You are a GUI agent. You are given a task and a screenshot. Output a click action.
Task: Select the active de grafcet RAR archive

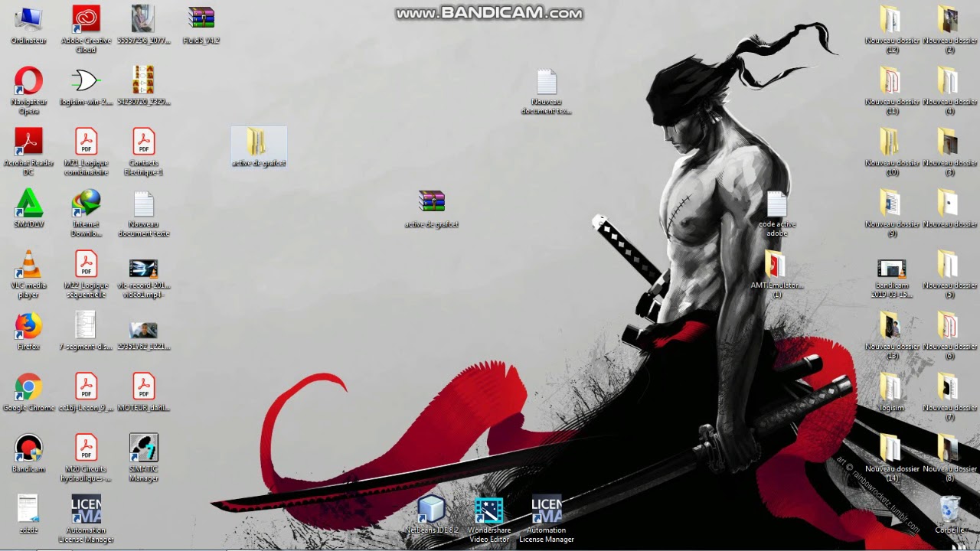431,208
